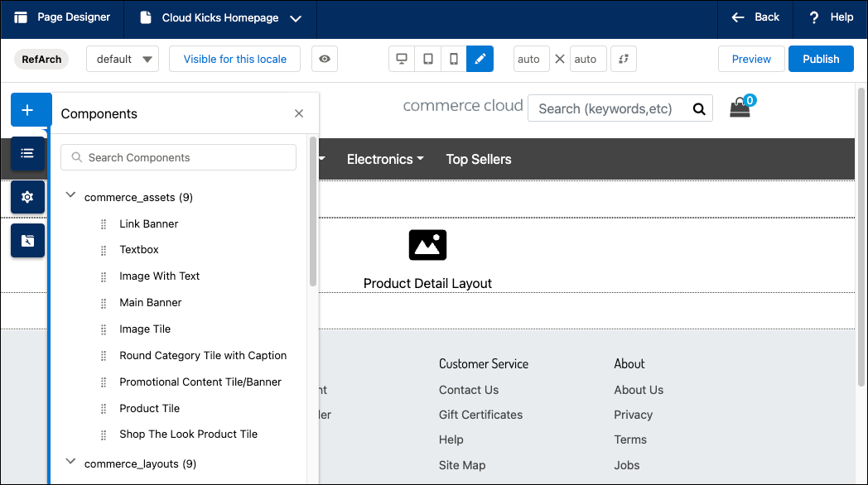Switch to mobile phone viewport
Screen dimensions: 868x485
coord(453,59)
